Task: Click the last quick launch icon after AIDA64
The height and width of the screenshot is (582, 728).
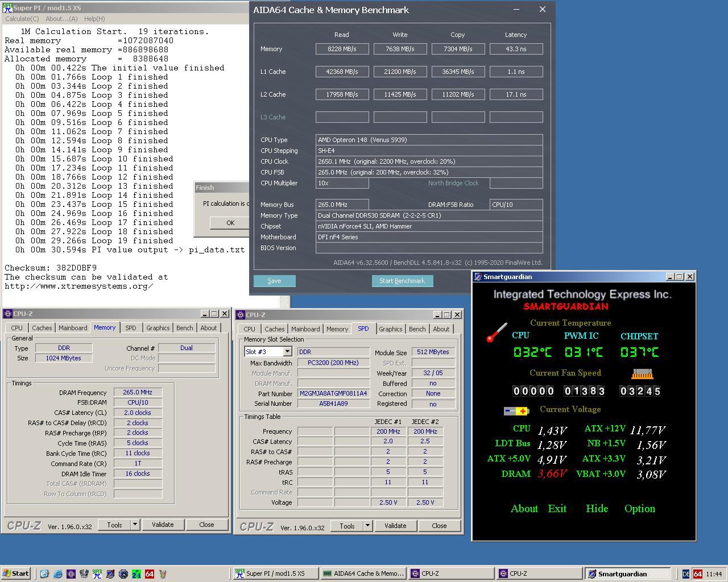Action: click(163, 573)
